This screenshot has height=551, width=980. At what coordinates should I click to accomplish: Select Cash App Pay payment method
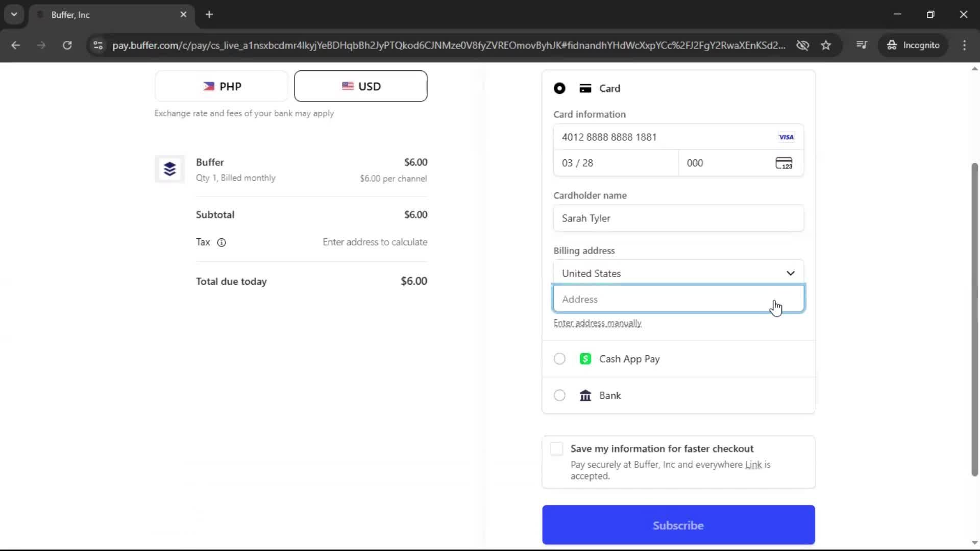[x=559, y=359]
